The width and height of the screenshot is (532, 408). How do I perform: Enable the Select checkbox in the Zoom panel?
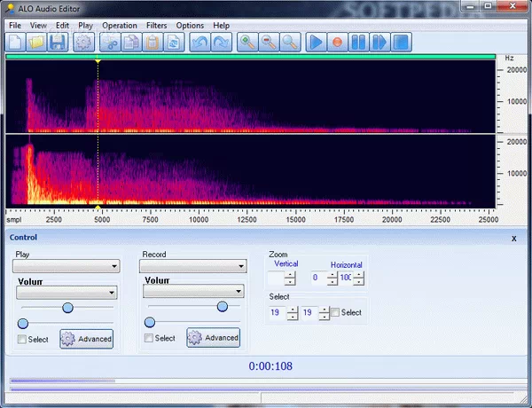point(335,312)
